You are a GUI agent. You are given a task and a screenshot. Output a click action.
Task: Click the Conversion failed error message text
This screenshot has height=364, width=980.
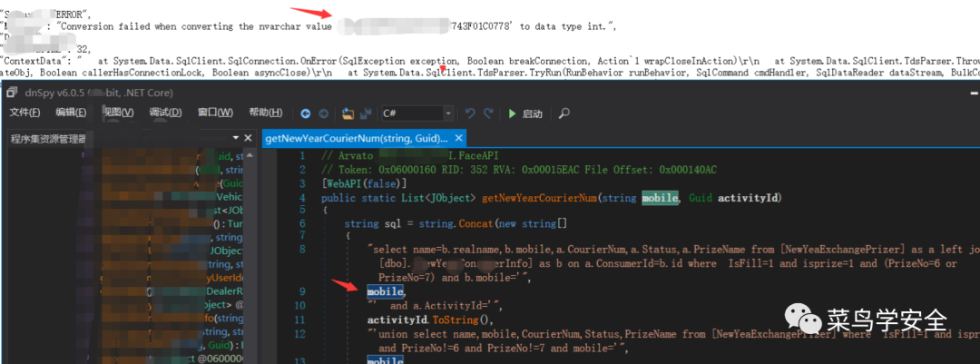(337, 26)
